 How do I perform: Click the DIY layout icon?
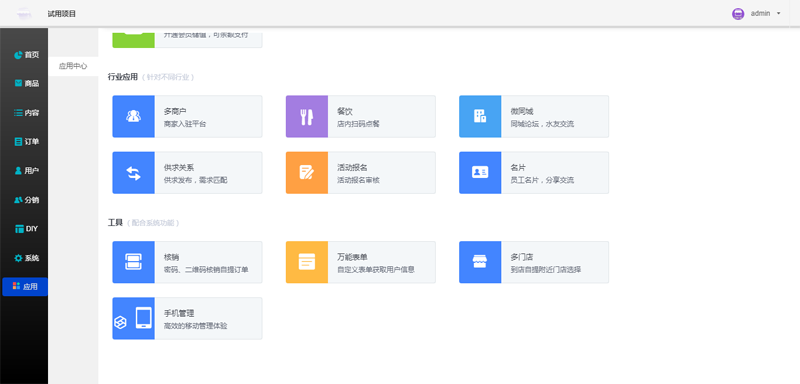19,229
